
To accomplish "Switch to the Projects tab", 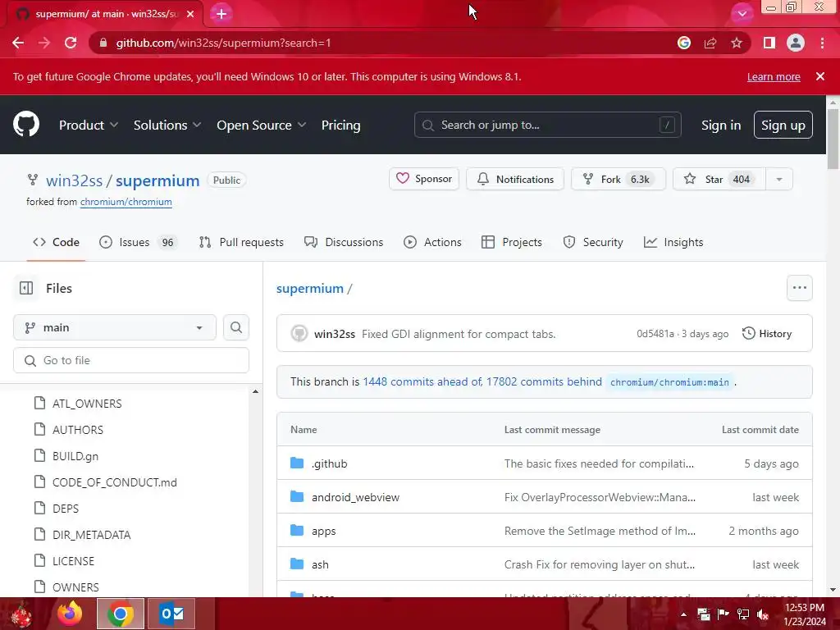I will click(x=512, y=242).
